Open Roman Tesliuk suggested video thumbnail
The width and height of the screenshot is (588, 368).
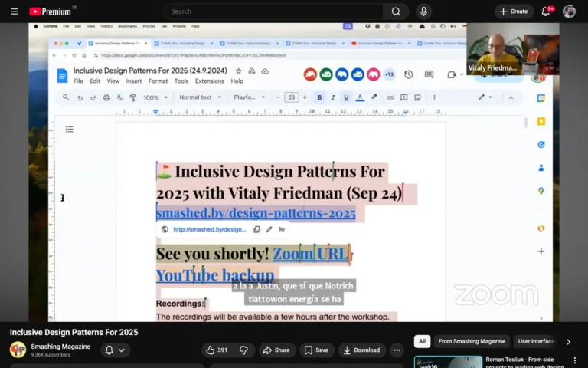(x=448, y=362)
